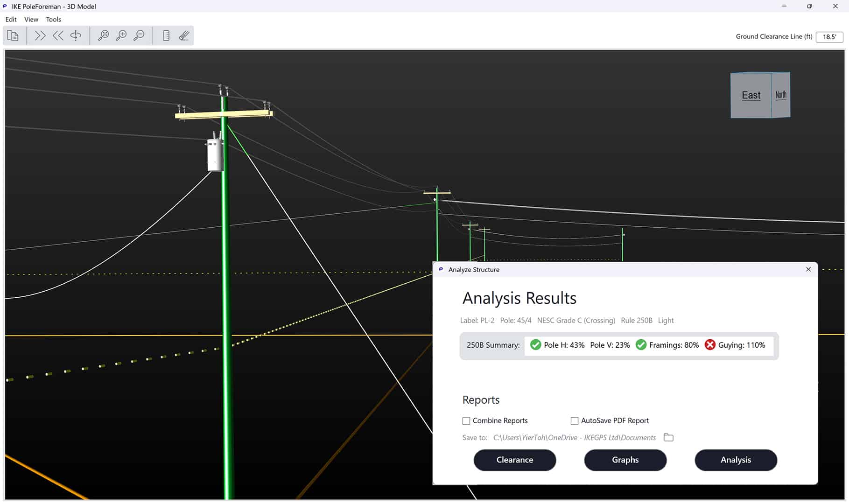
Task: Click the '250B Summary:' label
Action: click(493, 345)
